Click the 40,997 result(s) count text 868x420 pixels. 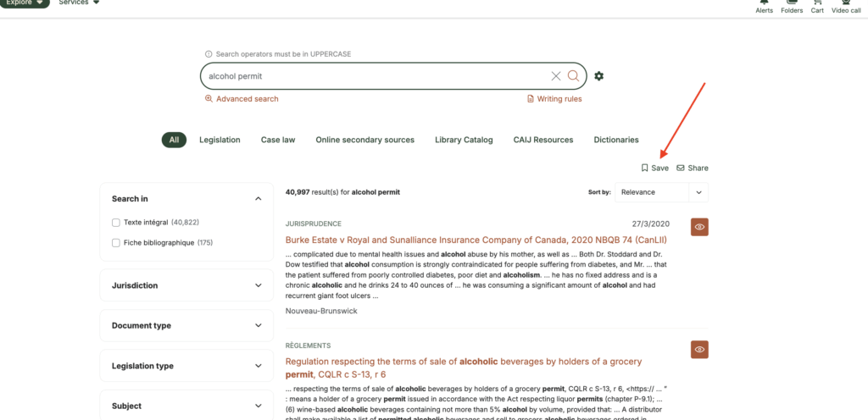[x=342, y=192]
